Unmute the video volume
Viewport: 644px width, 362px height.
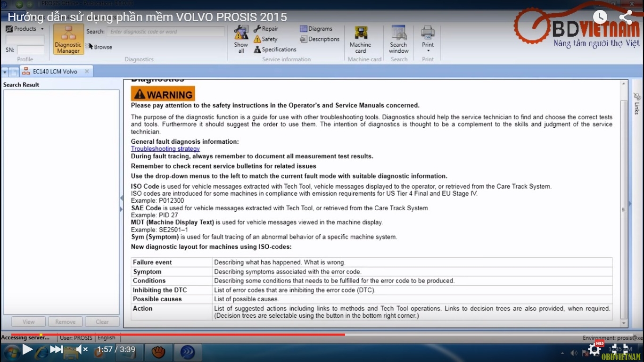(x=82, y=349)
